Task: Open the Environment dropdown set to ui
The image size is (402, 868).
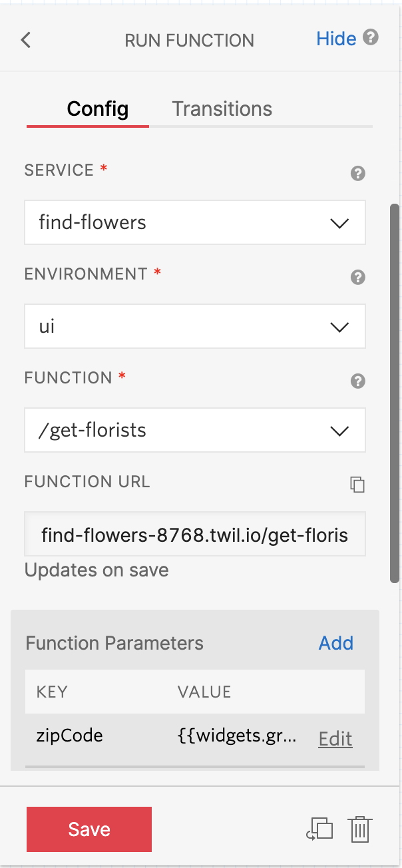Action: 194,326
